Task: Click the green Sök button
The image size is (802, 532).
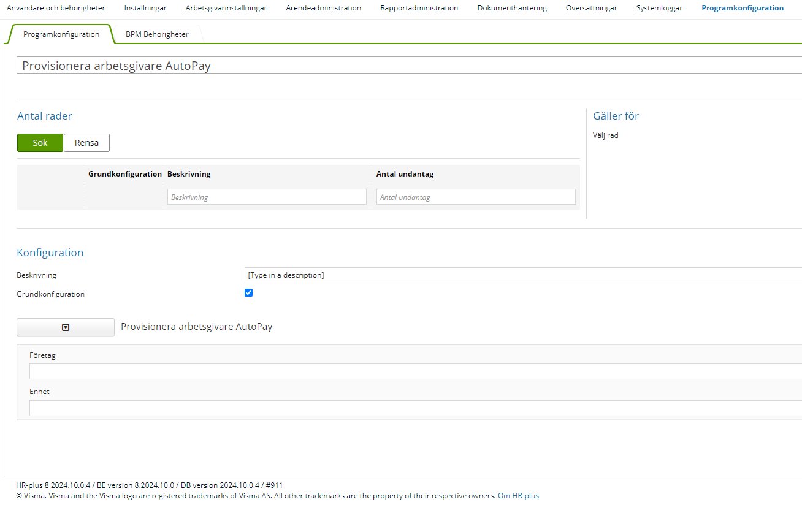Action: click(x=40, y=143)
